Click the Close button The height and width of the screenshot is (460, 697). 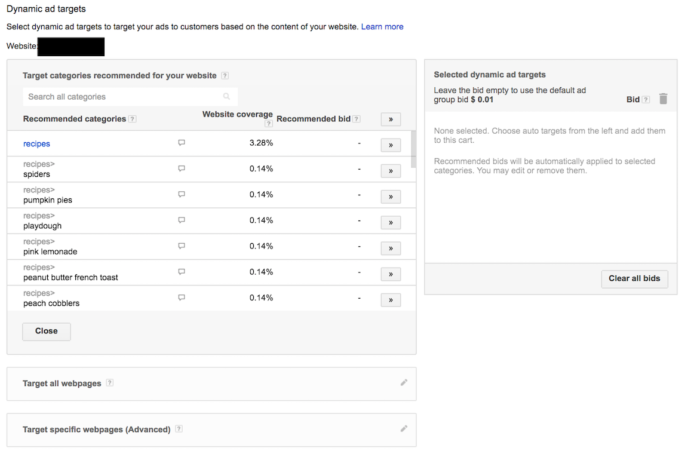tap(46, 331)
